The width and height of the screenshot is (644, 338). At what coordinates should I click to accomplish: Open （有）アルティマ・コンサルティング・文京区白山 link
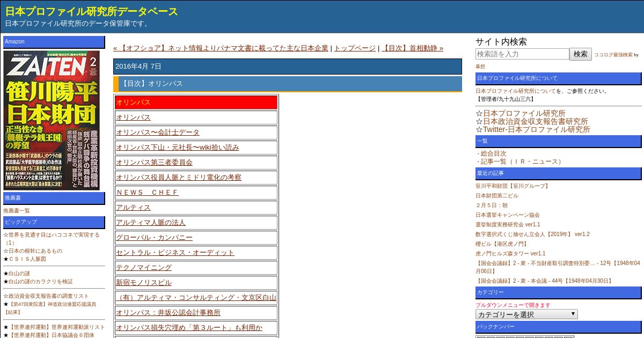click(x=196, y=298)
